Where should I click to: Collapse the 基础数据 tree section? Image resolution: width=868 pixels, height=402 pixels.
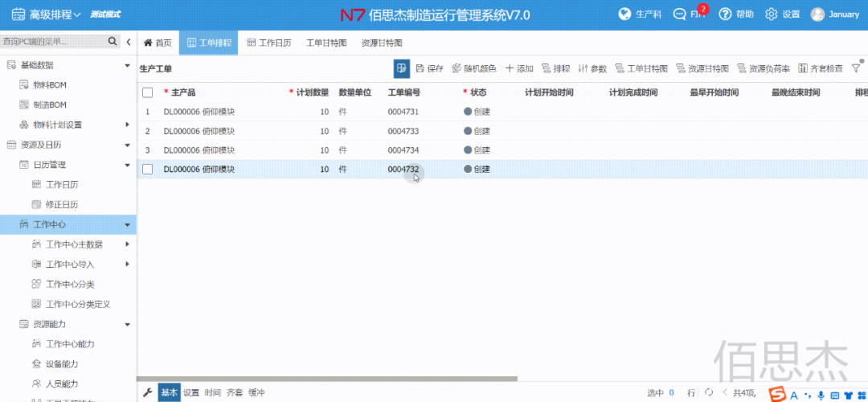(127, 65)
